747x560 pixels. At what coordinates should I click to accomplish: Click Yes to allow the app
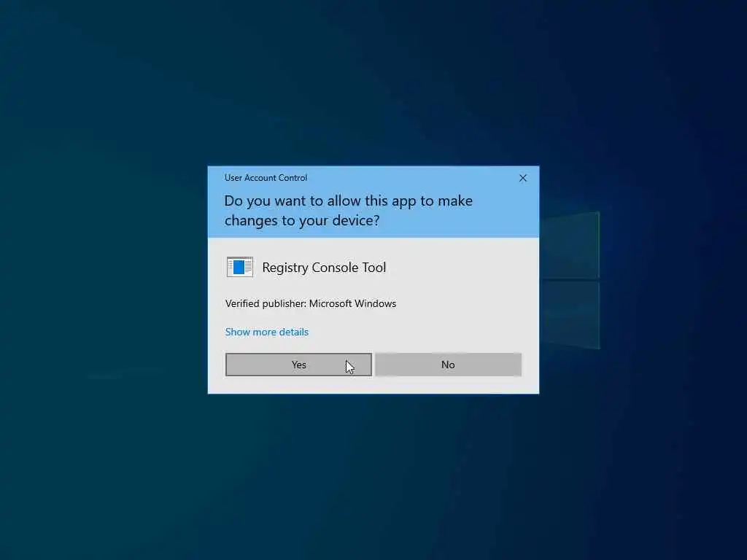coord(298,365)
